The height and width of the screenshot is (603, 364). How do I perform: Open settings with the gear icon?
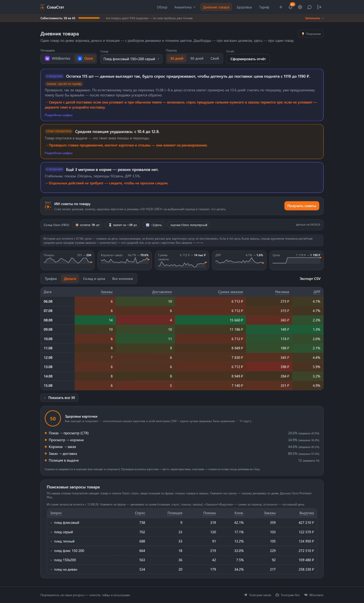pos(300,7)
